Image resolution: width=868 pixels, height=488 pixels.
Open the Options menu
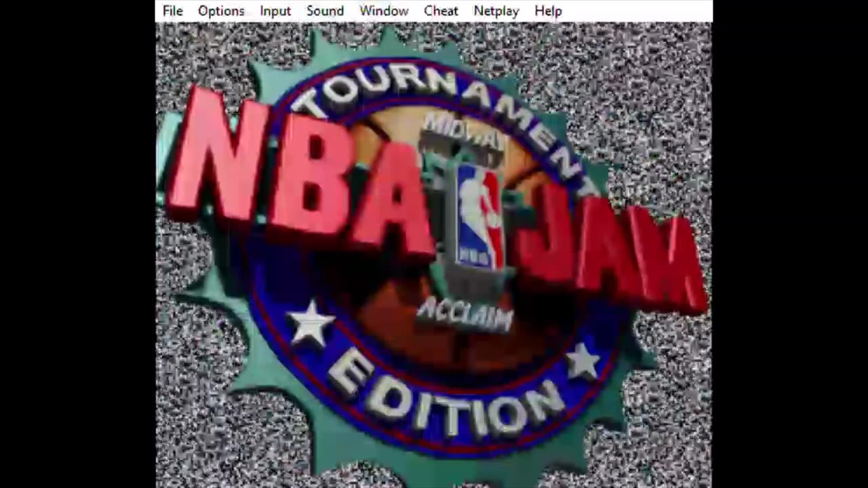click(221, 11)
